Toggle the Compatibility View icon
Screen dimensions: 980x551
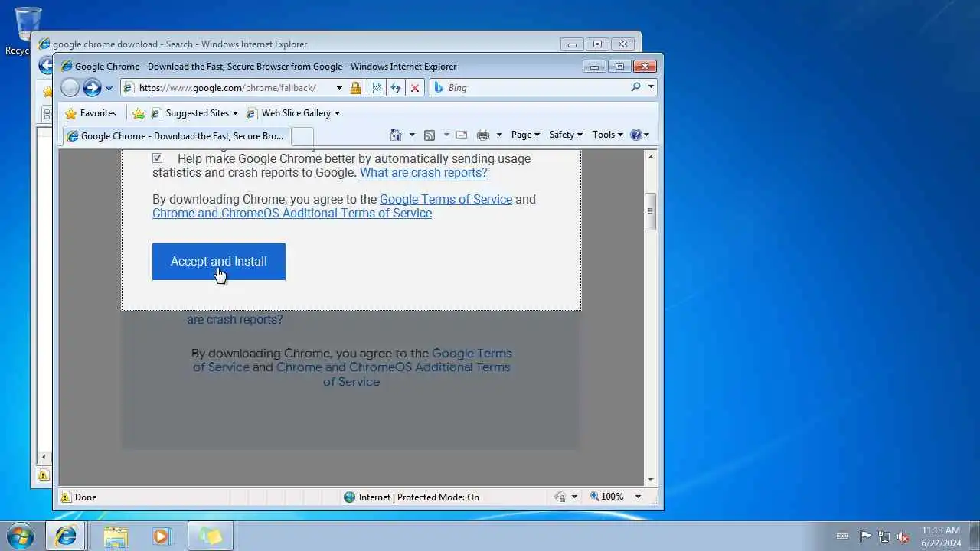tap(377, 88)
